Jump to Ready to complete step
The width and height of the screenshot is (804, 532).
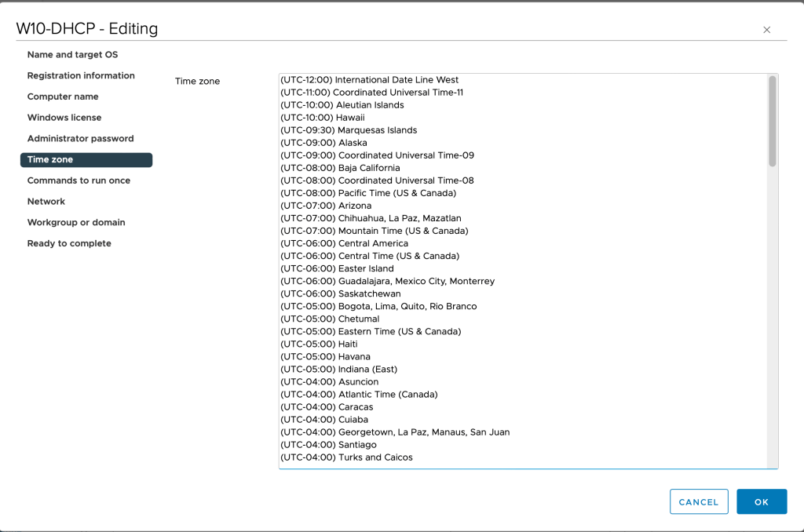(x=69, y=244)
